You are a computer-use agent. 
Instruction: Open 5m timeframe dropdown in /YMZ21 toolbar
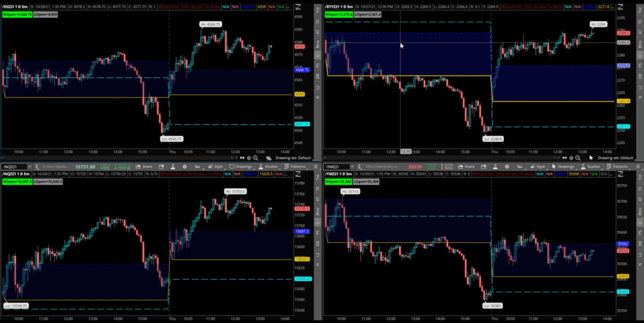click(520, 167)
